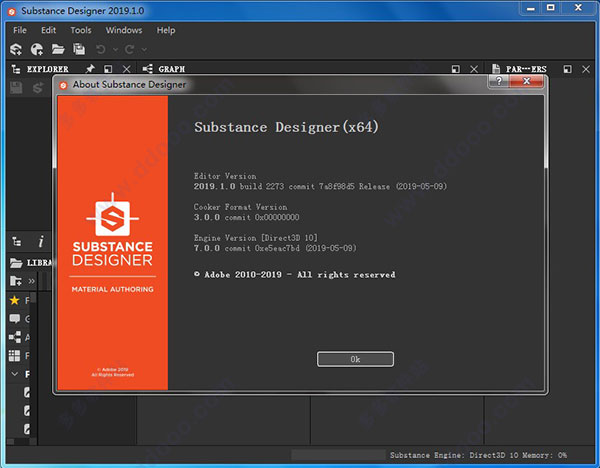Click the Substance Designer logo in About dialog
The height and width of the screenshot is (468, 600).
point(112,214)
